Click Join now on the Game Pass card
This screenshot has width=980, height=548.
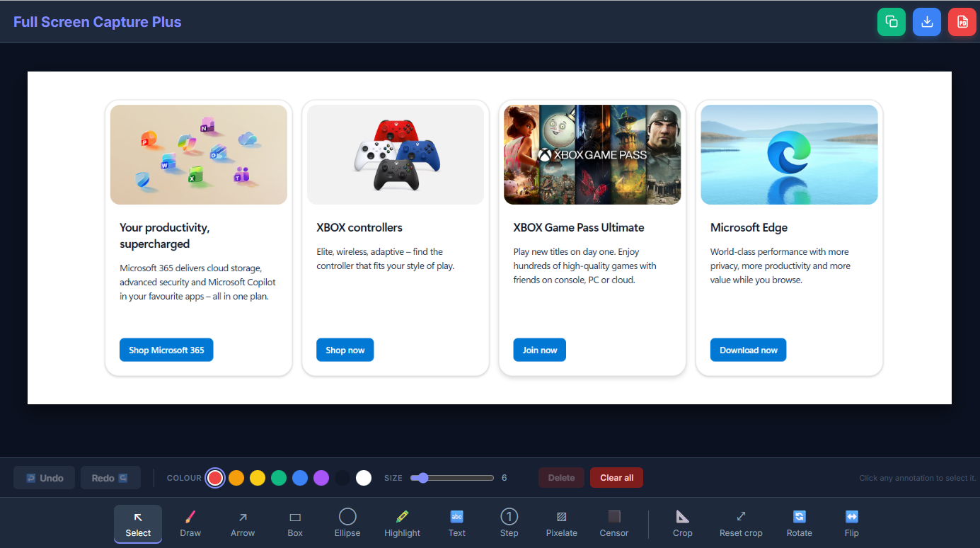[540, 350]
